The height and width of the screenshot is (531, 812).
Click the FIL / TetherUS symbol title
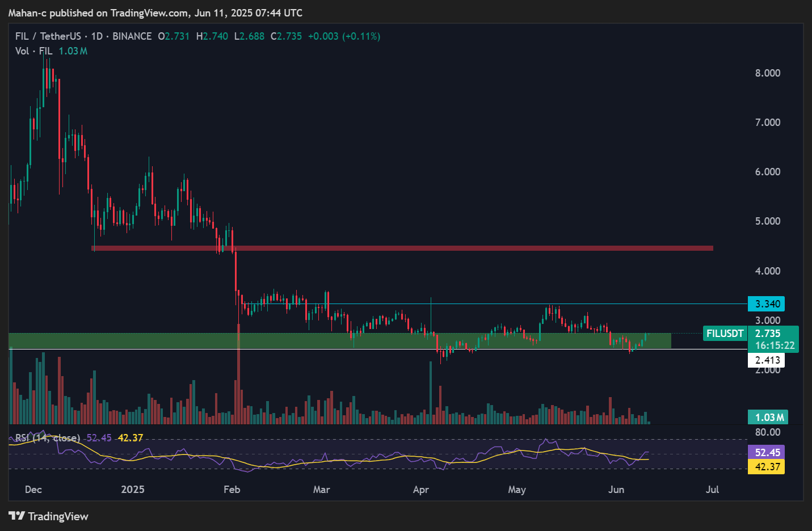click(48, 36)
